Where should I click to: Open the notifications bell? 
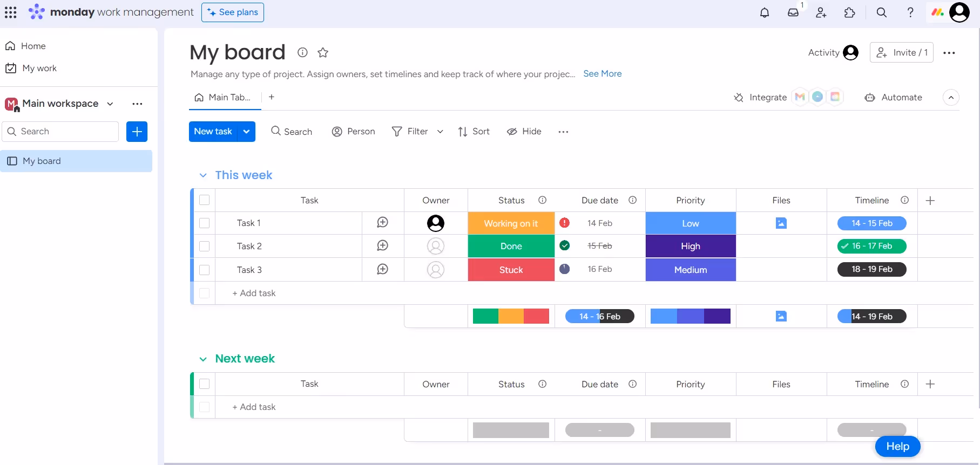[765, 12]
